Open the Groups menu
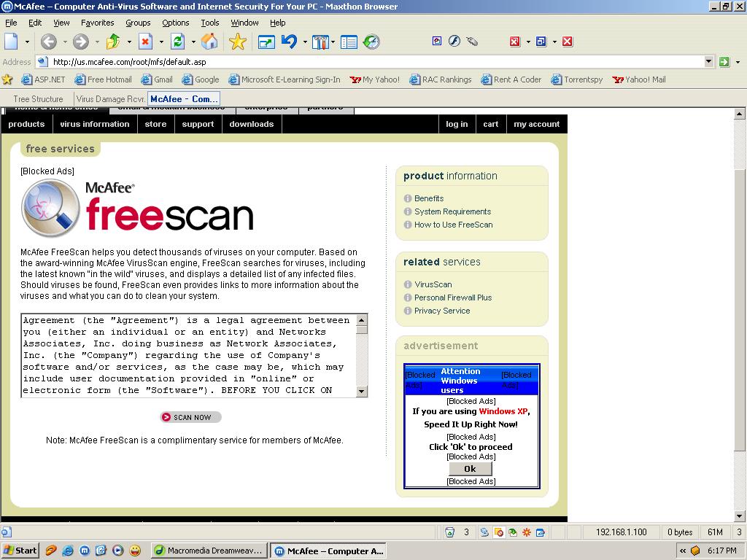This screenshot has width=747, height=560. click(138, 23)
